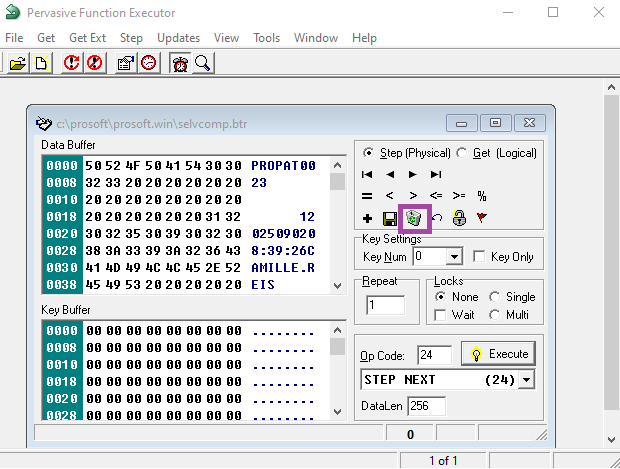
Task: Click into the DataLen input field
Action: [426, 406]
